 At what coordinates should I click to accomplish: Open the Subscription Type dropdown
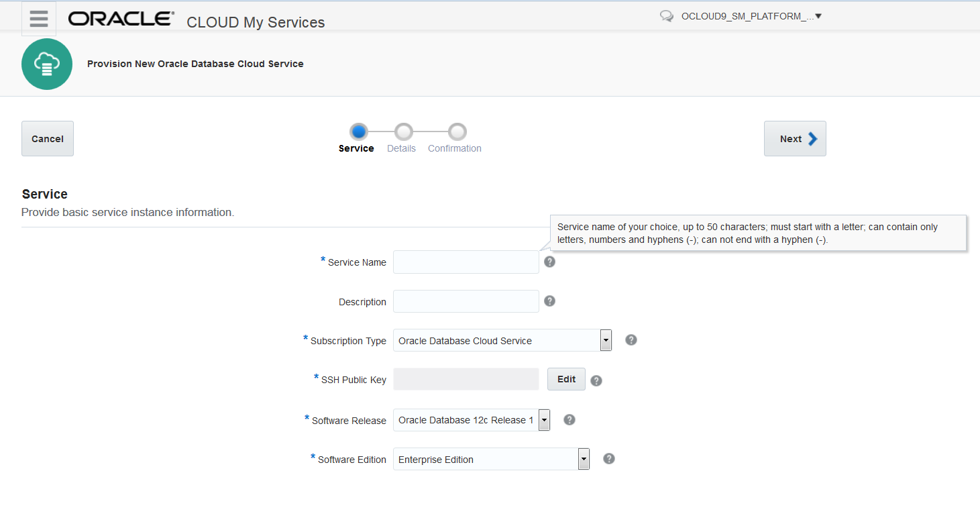[x=606, y=340]
